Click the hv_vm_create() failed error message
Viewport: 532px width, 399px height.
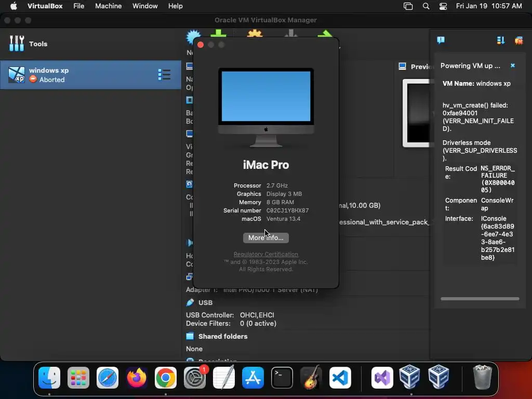click(478, 117)
